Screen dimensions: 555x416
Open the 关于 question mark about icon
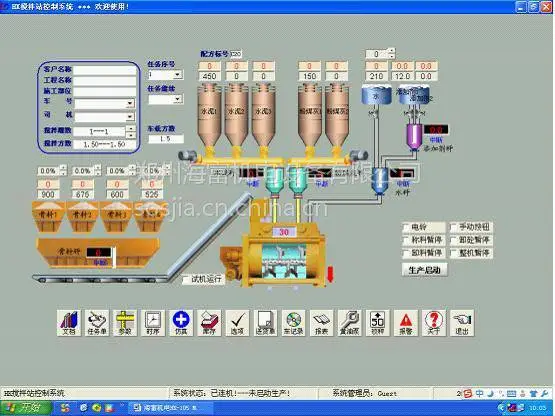(434, 323)
